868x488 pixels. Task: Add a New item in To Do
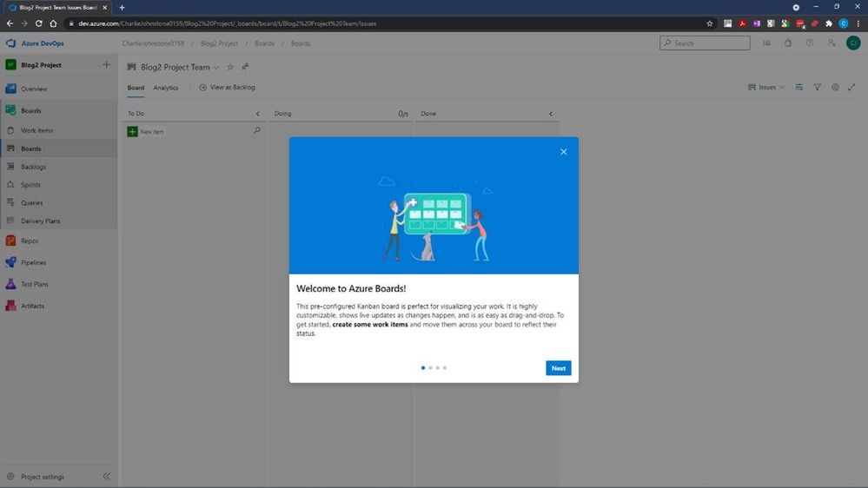[146, 132]
